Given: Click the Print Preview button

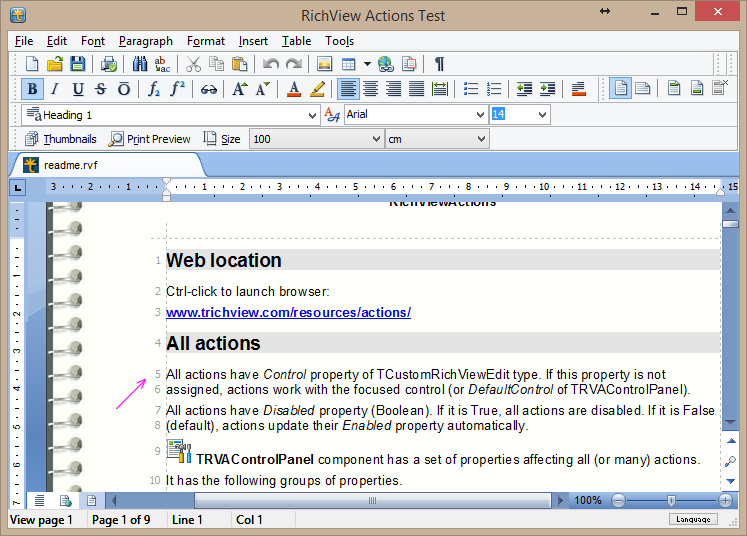Looking at the screenshot, I should pyautogui.click(x=150, y=139).
